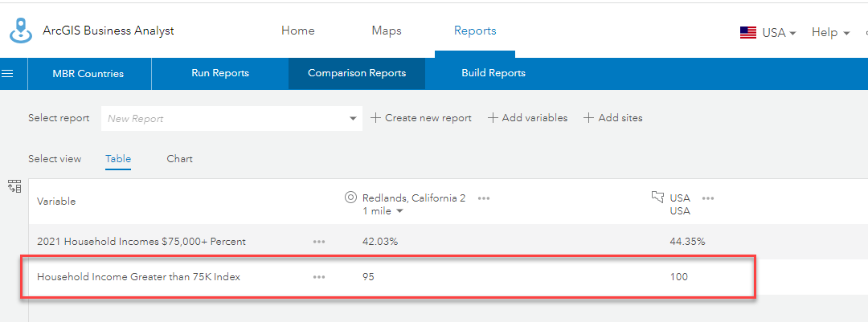Expand the Select report dropdown
The height and width of the screenshot is (322, 868).
pyautogui.click(x=353, y=119)
